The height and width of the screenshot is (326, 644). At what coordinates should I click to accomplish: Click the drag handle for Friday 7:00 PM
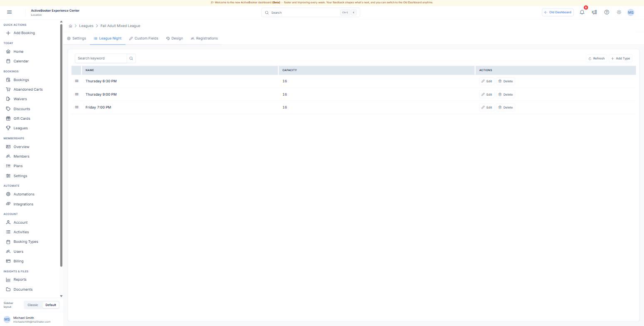point(76,107)
